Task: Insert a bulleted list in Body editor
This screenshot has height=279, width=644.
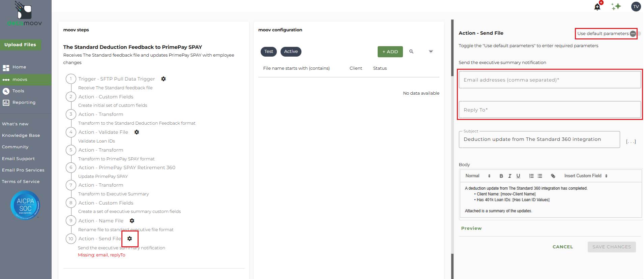Action: (540, 176)
